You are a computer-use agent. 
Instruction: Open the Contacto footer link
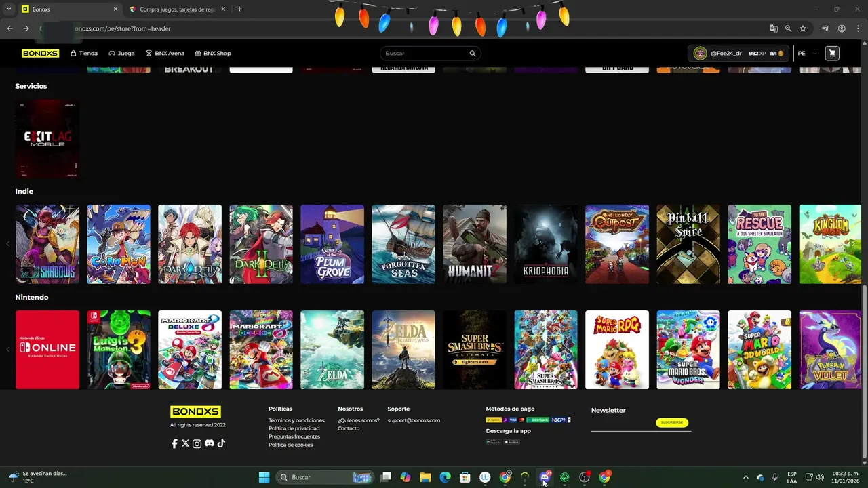[x=349, y=428]
